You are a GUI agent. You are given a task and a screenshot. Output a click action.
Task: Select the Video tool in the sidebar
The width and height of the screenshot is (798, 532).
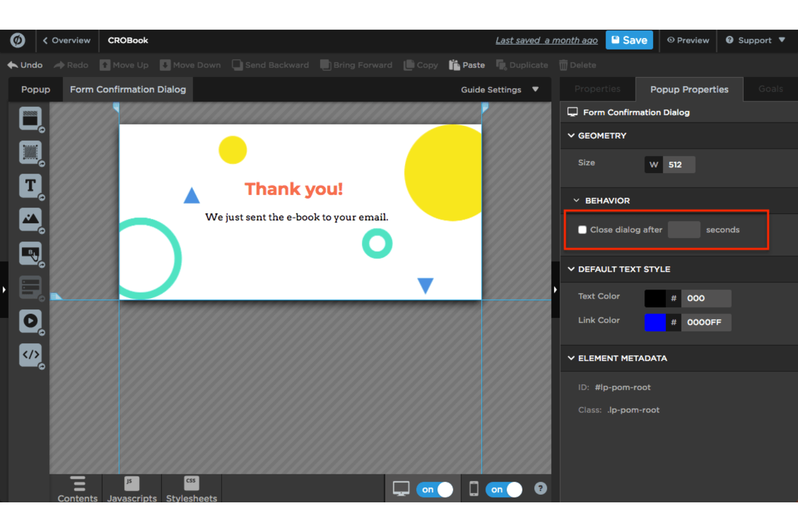click(30, 321)
